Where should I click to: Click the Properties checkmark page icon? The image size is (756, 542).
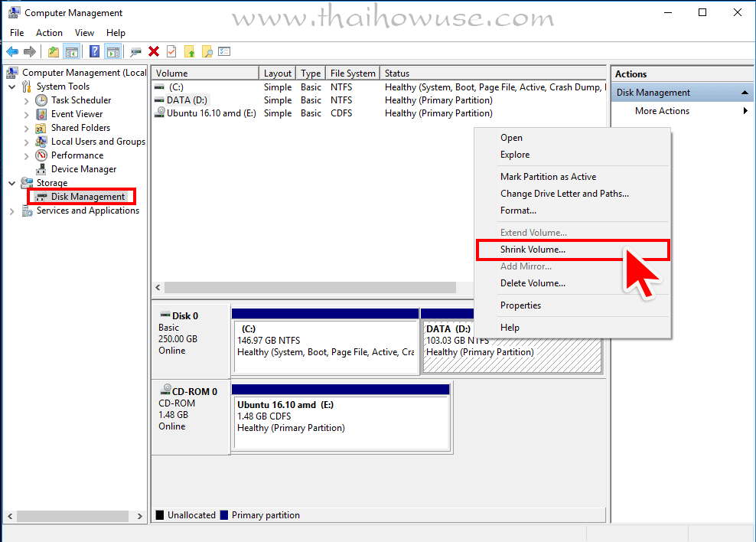tap(171, 51)
